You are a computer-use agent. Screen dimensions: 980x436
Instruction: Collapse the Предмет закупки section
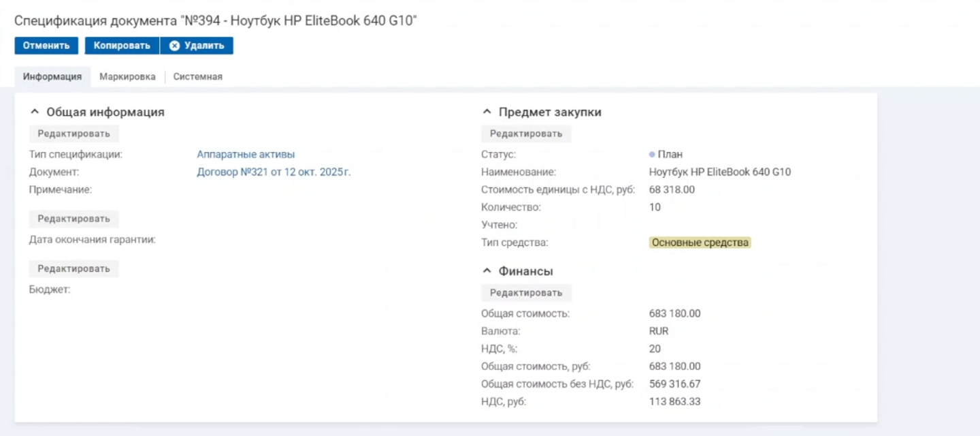[487, 112]
